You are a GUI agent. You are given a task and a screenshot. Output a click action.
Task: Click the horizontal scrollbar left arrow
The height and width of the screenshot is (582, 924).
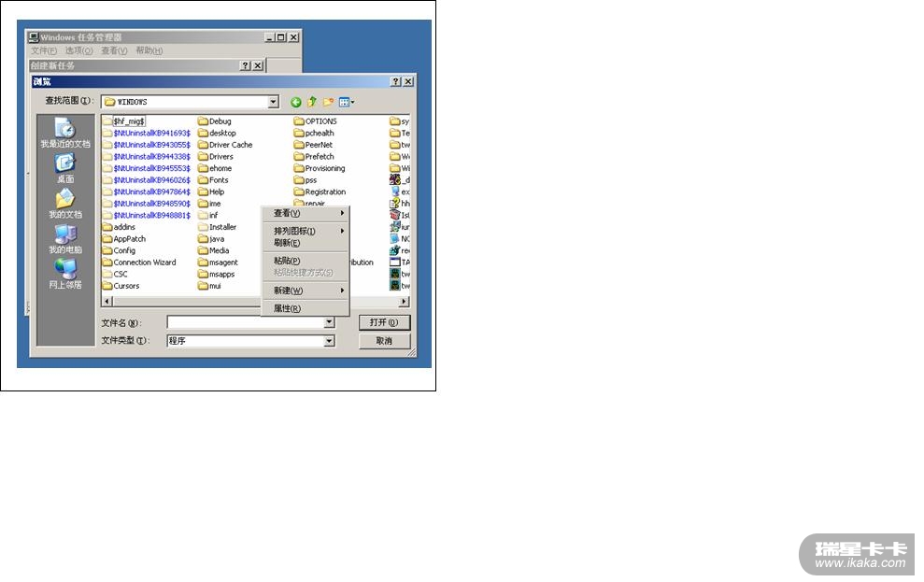pyautogui.click(x=107, y=302)
